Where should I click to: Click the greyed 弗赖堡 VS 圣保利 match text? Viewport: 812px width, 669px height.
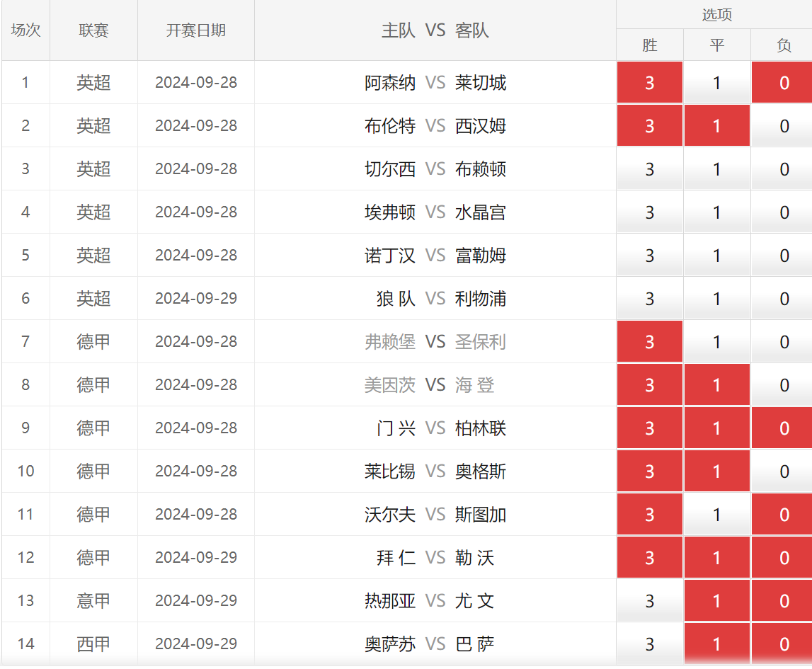click(x=435, y=342)
